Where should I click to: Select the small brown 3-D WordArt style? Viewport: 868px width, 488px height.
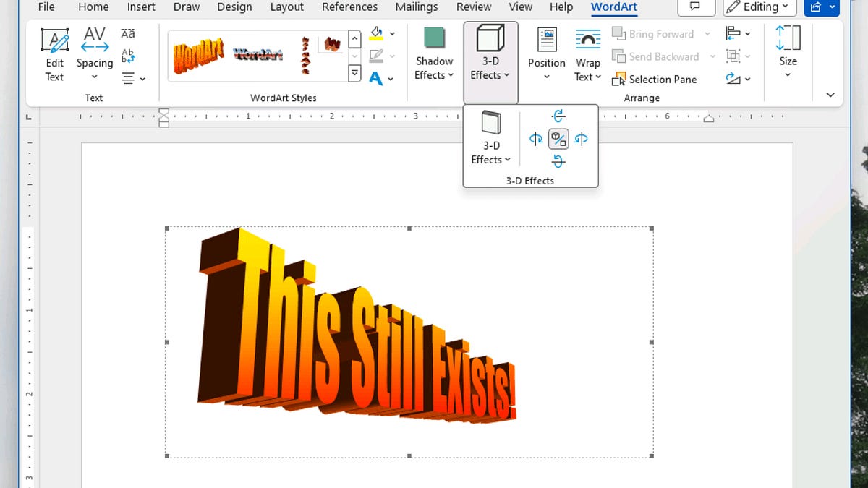(332, 45)
